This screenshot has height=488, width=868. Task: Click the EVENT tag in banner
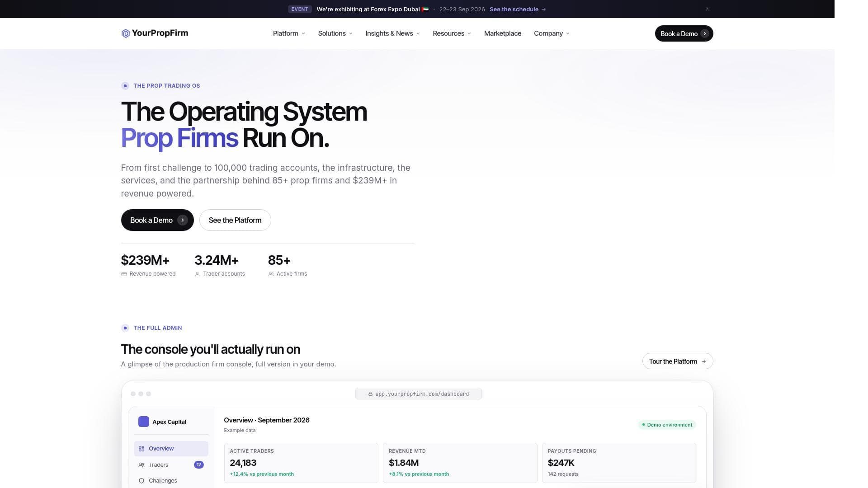click(x=300, y=9)
